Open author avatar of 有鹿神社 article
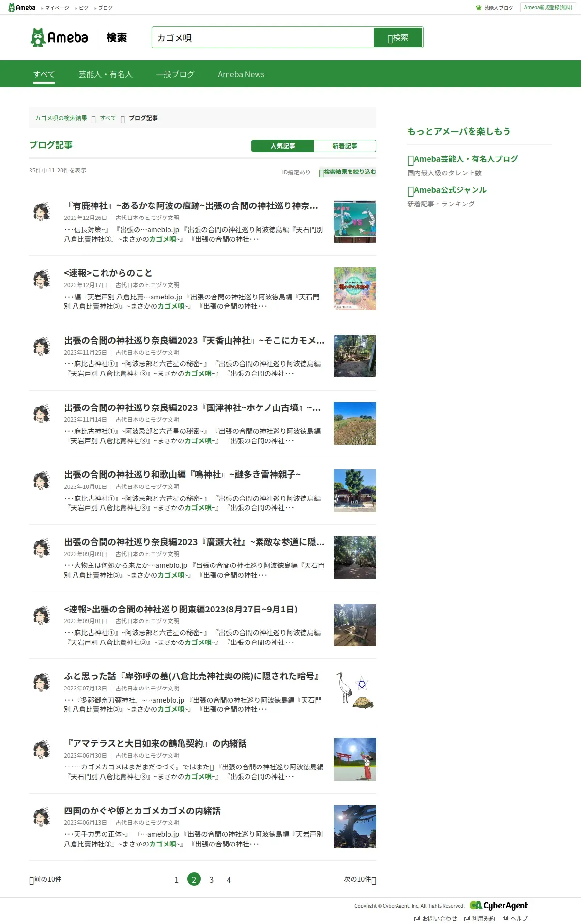 [x=42, y=212]
